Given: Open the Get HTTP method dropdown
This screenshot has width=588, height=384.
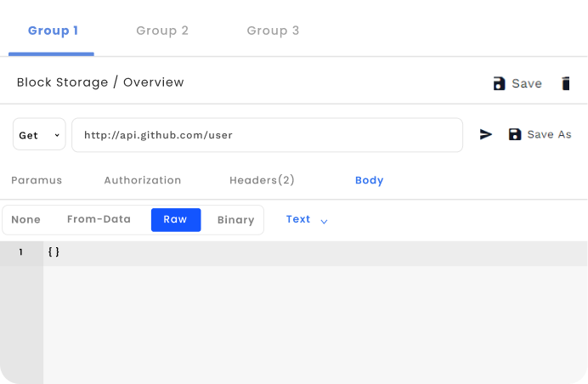Looking at the screenshot, I should (x=39, y=135).
